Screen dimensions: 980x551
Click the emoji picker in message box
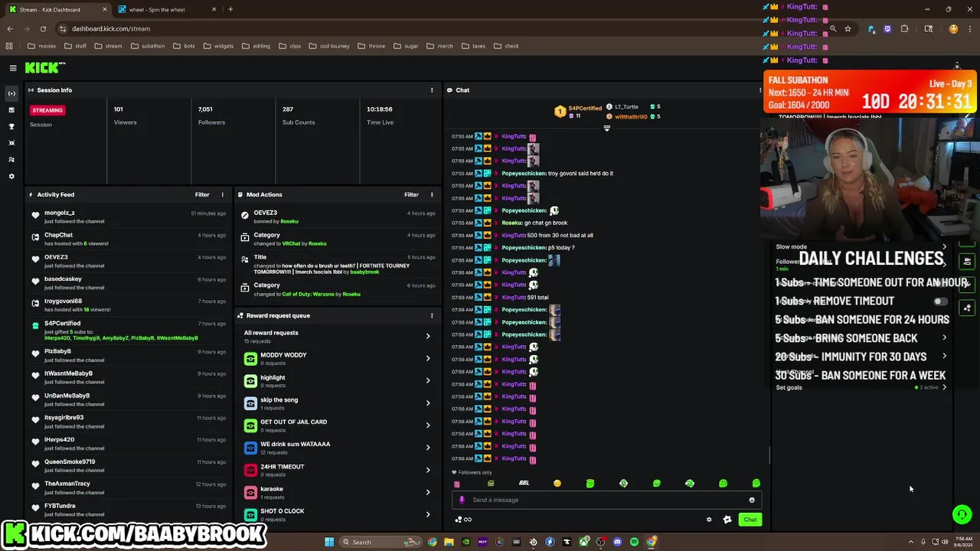point(752,500)
